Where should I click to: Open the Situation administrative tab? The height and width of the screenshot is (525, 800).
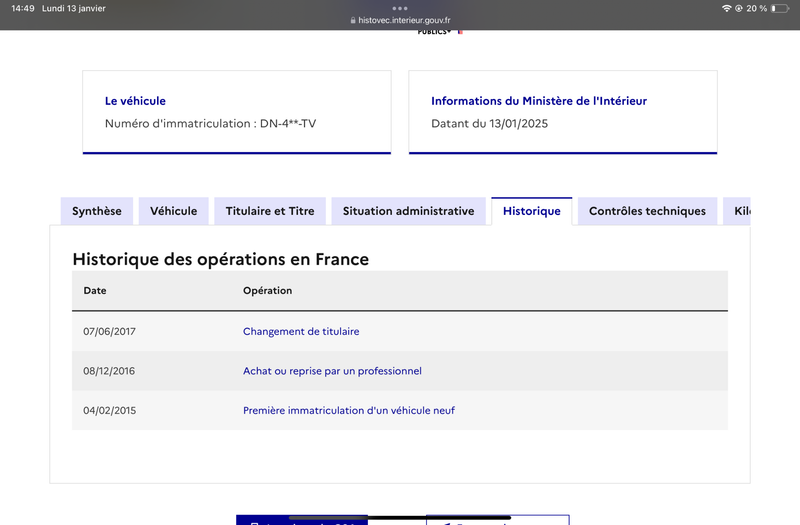pyautogui.click(x=408, y=211)
